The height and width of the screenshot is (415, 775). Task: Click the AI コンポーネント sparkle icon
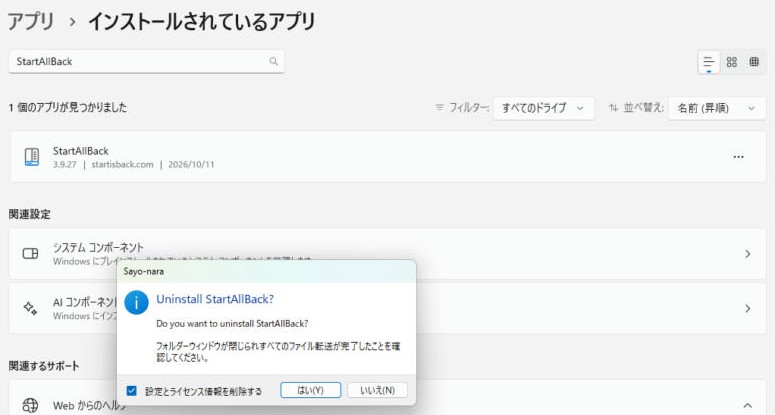pyautogui.click(x=30, y=308)
